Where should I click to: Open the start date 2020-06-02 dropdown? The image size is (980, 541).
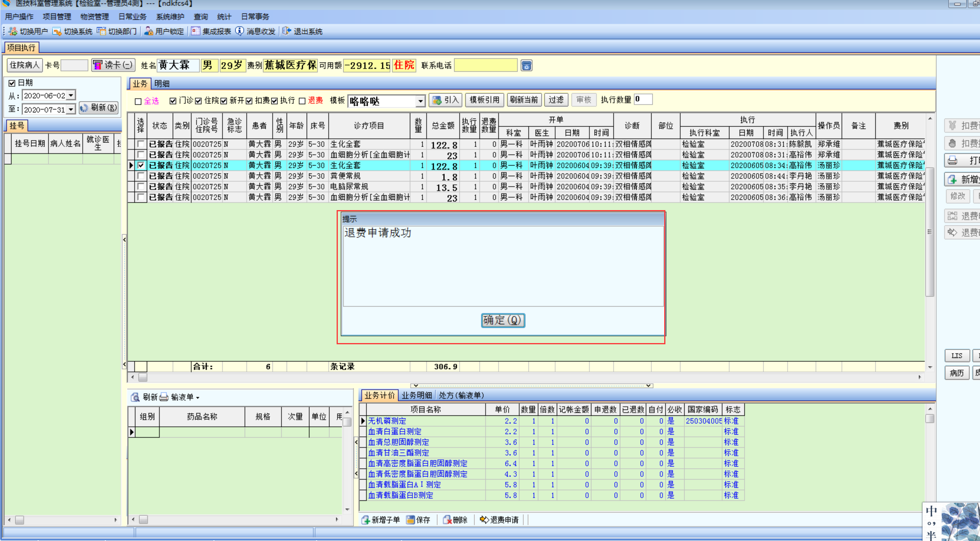click(71, 95)
